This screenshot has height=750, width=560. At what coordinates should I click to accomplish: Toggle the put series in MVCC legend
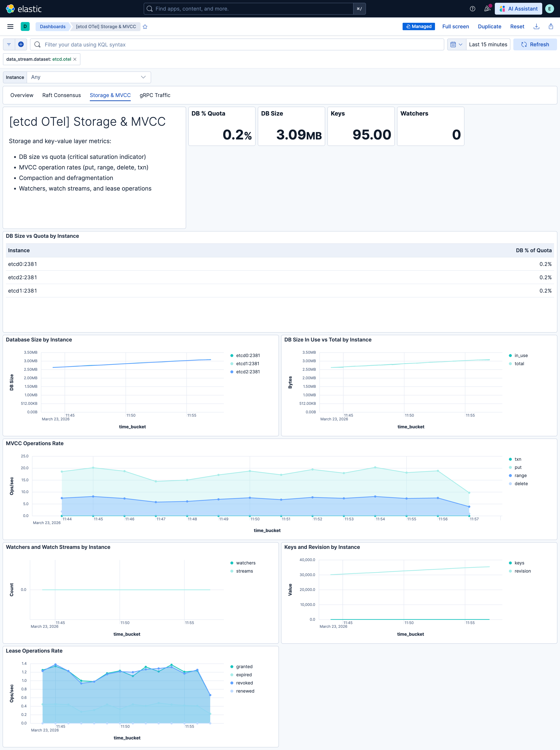[518, 467]
